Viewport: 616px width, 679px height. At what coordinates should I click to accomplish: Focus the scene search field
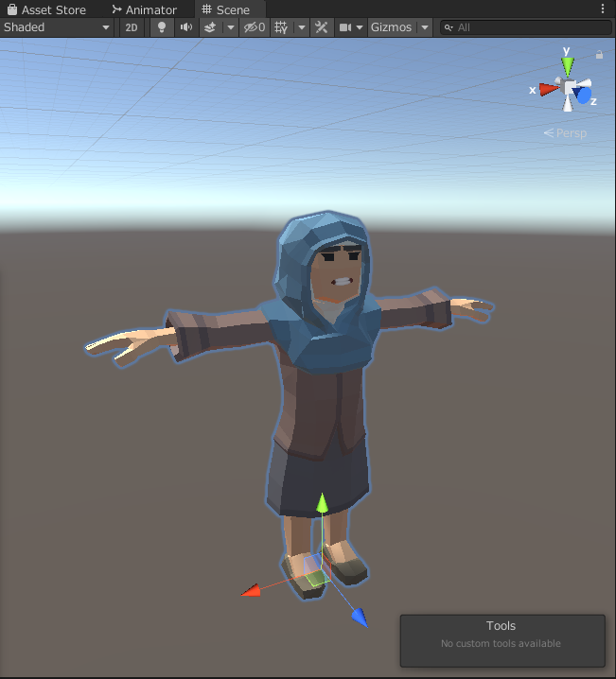coord(526,27)
